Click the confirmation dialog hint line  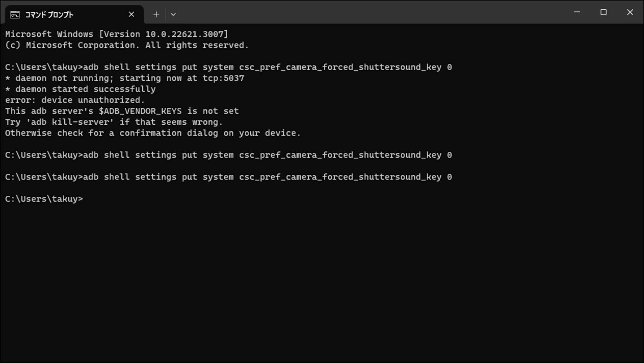[x=153, y=133]
